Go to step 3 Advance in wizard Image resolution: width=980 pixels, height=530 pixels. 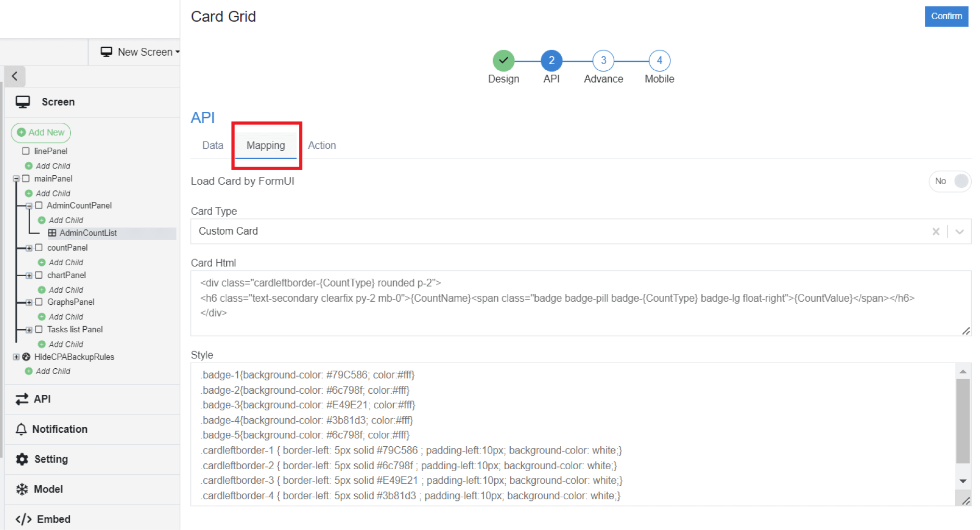(x=603, y=61)
